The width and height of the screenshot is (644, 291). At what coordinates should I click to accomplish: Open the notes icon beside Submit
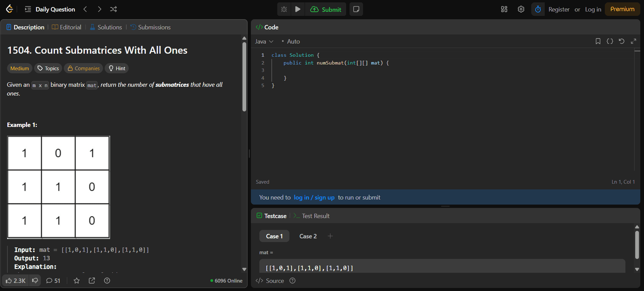[356, 9]
